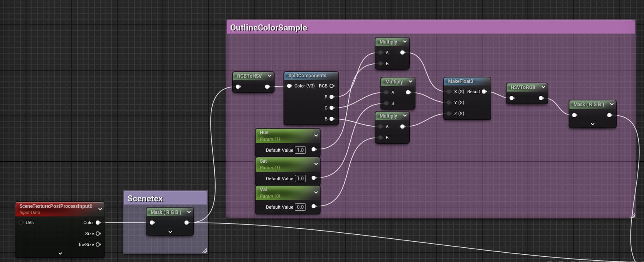This screenshot has width=644, height=262.
Task: Click the Hue Default Value field
Action: (300, 150)
